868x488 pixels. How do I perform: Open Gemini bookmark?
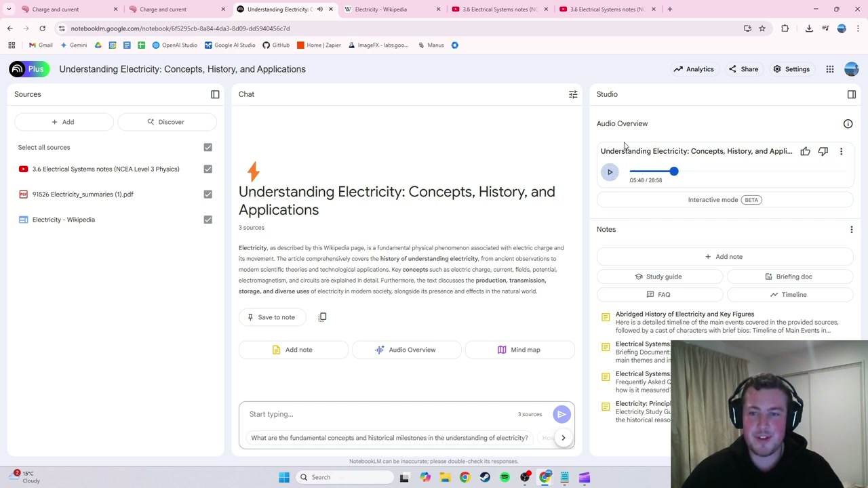[73, 45]
